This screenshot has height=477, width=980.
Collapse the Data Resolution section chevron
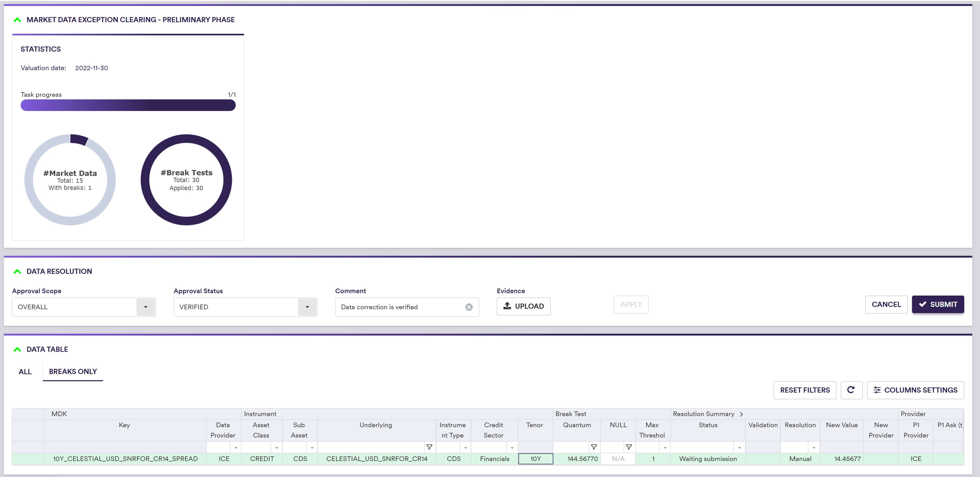pos(17,271)
